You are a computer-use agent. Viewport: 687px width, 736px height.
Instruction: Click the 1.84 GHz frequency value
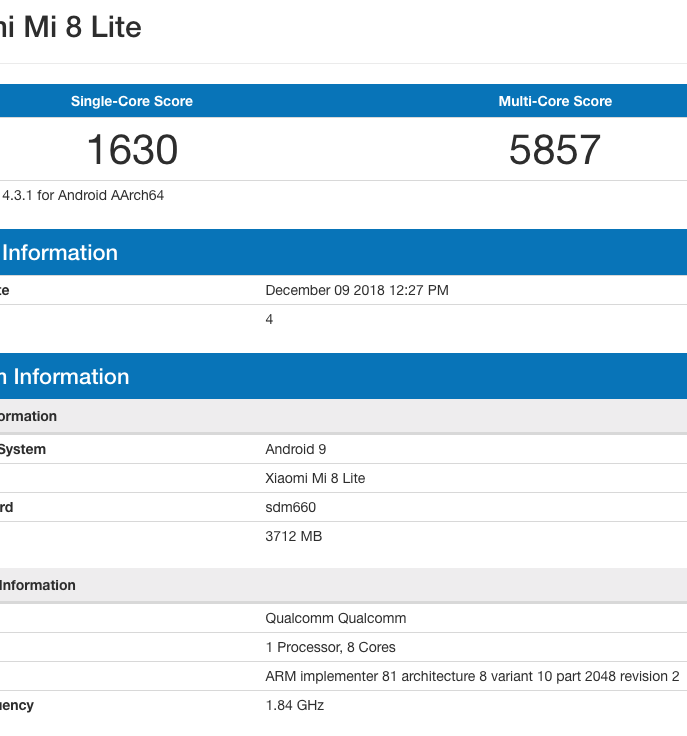tap(294, 705)
